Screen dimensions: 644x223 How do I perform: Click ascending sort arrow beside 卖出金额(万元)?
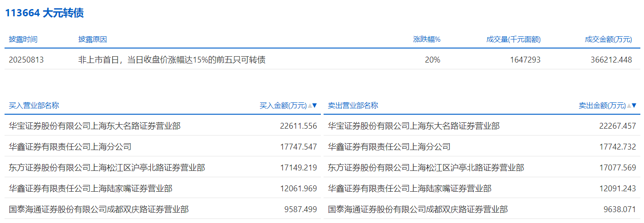629,106
